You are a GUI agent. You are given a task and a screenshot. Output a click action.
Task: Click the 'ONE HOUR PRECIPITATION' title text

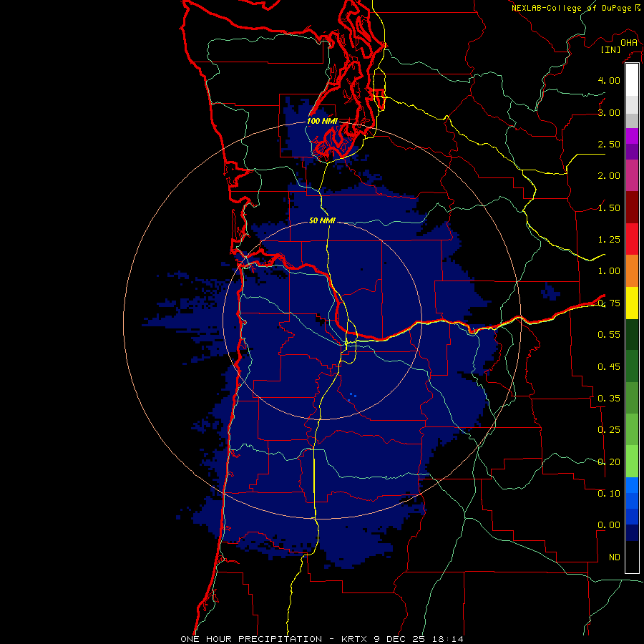pyautogui.click(x=251, y=639)
